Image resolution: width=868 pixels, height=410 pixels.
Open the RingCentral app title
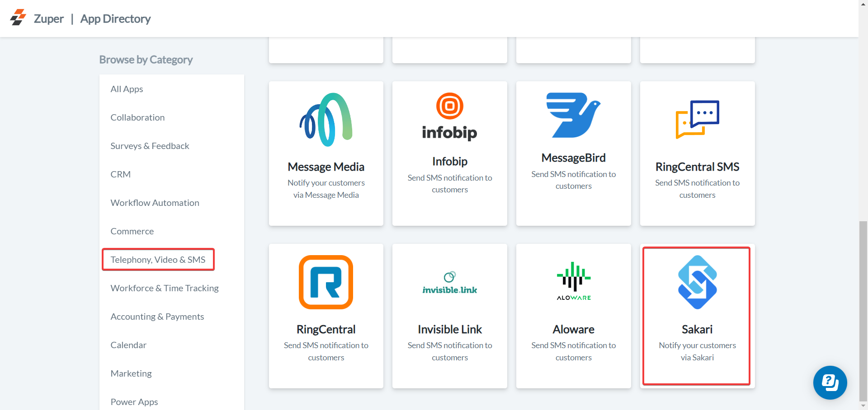tap(326, 329)
